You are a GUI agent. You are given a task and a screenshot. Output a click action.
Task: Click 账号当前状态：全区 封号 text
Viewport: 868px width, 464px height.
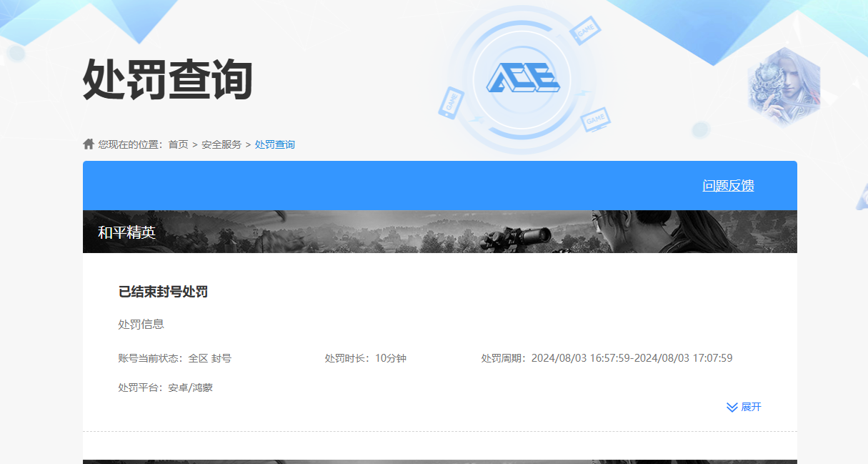click(x=174, y=358)
